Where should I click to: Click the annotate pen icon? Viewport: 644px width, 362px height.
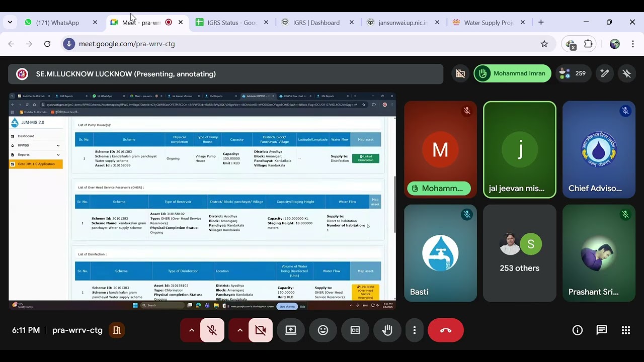(605, 73)
